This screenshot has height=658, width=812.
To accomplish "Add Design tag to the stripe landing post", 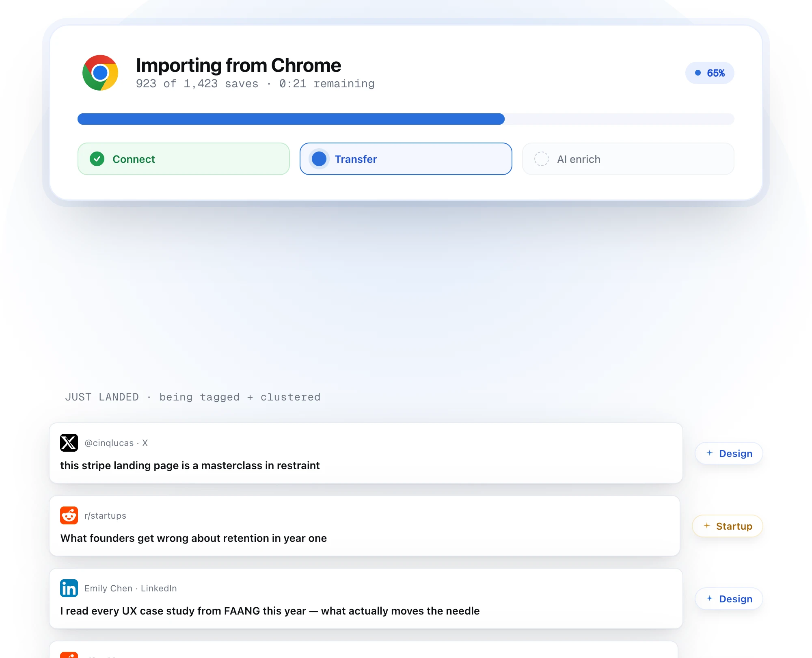I will 729,453.
